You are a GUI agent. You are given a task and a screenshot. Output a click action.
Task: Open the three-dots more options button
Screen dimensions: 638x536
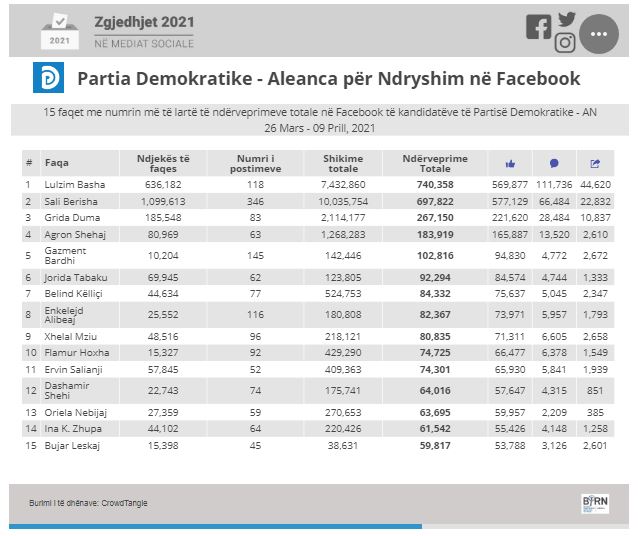coord(599,34)
